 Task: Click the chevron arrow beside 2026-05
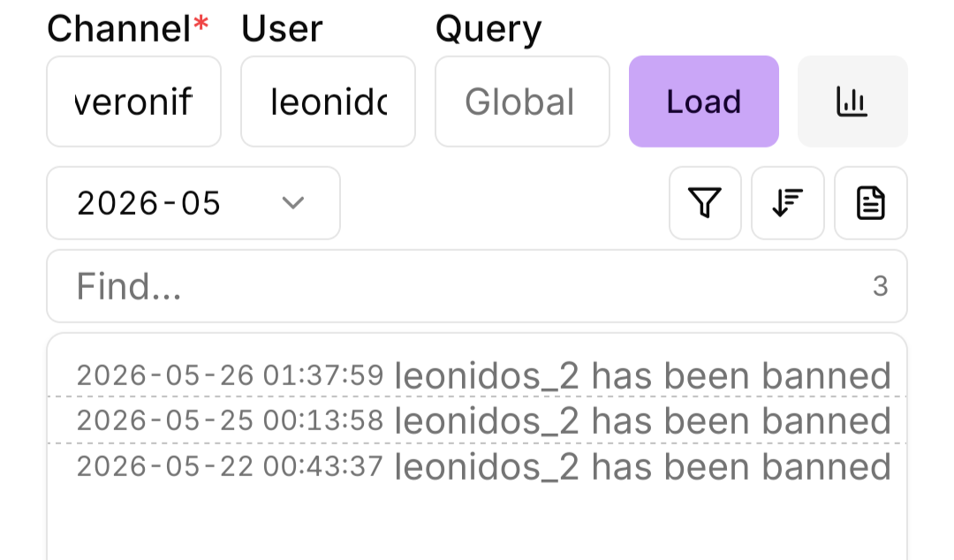click(292, 202)
